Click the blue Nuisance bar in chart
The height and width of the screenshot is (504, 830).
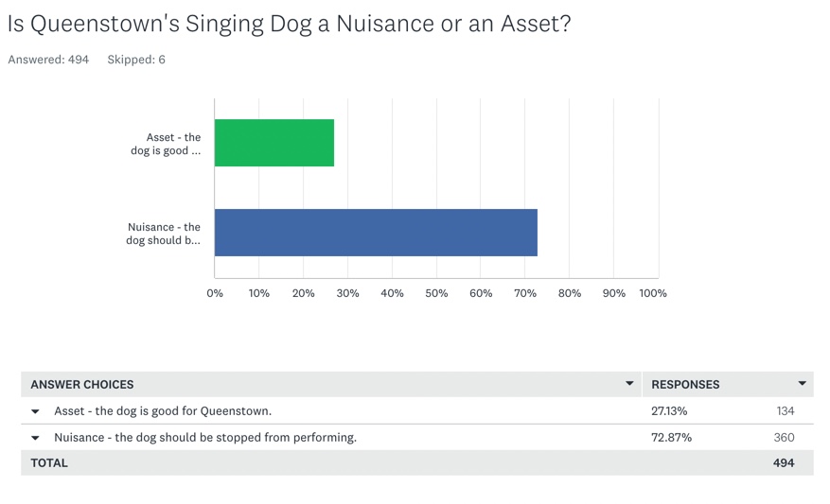point(376,233)
